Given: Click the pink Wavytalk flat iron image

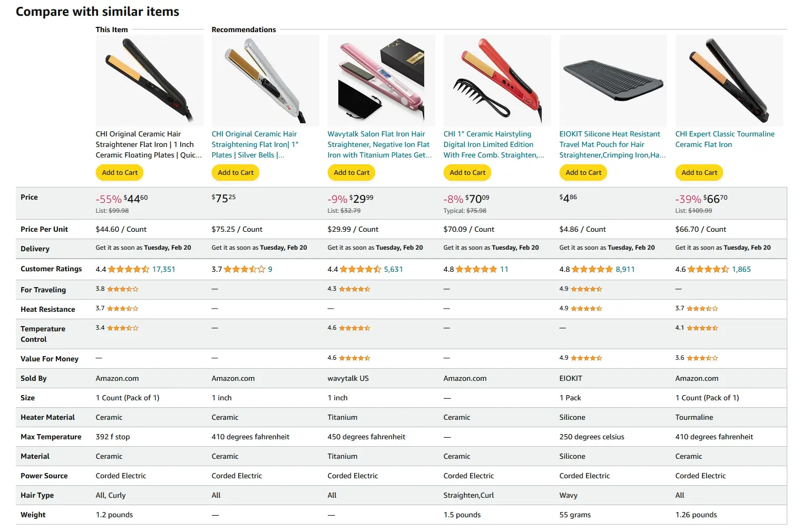Looking at the screenshot, I should tap(381, 80).
